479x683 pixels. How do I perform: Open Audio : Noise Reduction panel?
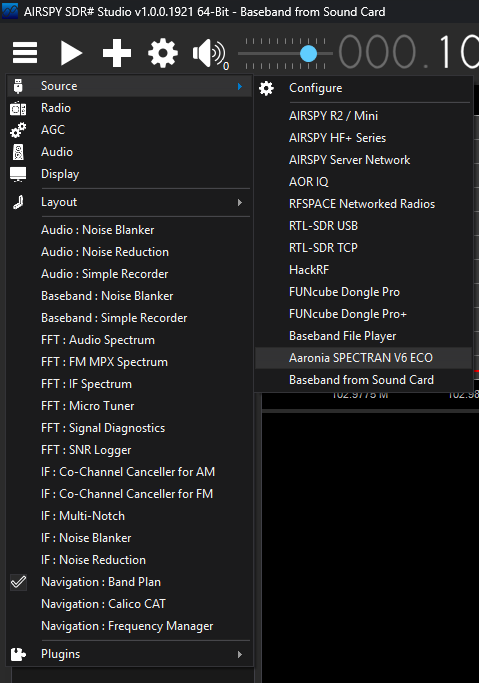pyautogui.click(x=130, y=252)
